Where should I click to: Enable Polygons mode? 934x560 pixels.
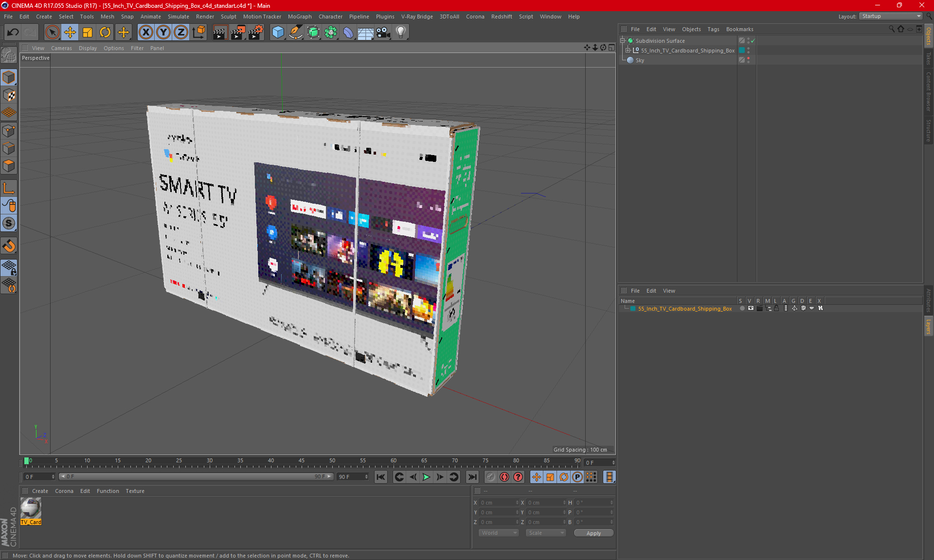pos(9,166)
